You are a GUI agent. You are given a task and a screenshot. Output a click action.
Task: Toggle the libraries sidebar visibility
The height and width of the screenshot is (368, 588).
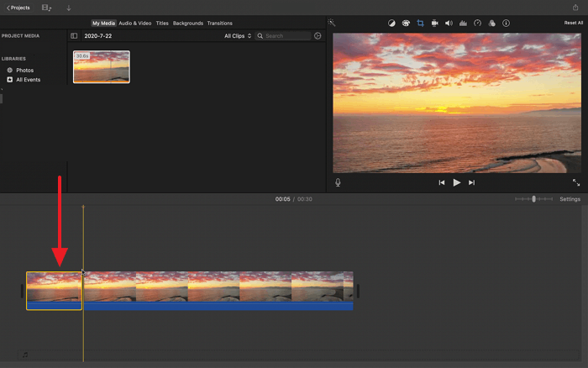pos(74,36)
